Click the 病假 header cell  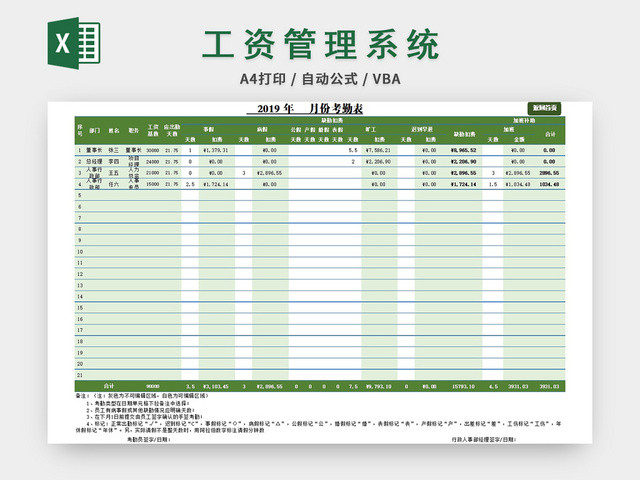pyautogui.click(x=262, y=129)
